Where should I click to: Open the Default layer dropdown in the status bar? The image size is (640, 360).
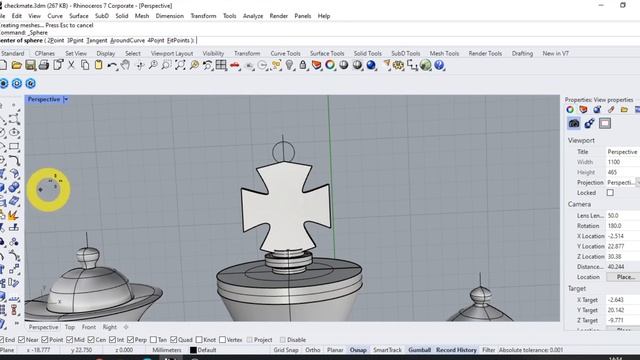click(x=207, y=350)
